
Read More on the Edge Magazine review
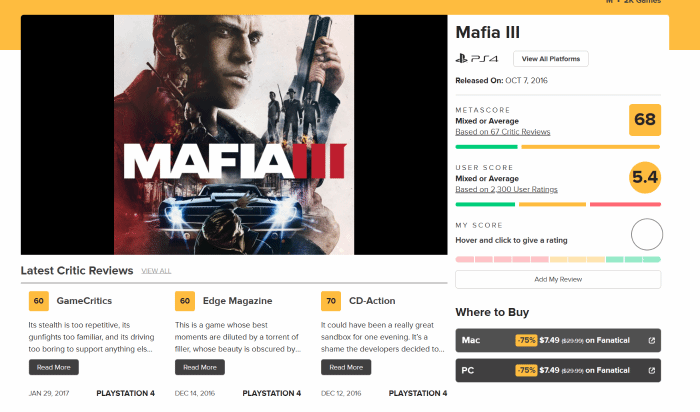(200, 367)
